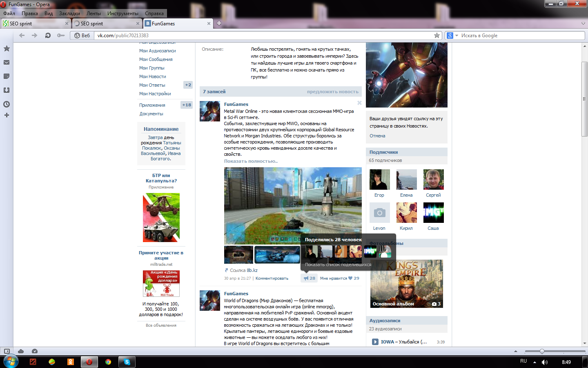The height and width of the screenshot is (368, 588).
Task: Open Odnoklassniki icon in taskbar
Action: pyautogui.click(x=71, y=362)
